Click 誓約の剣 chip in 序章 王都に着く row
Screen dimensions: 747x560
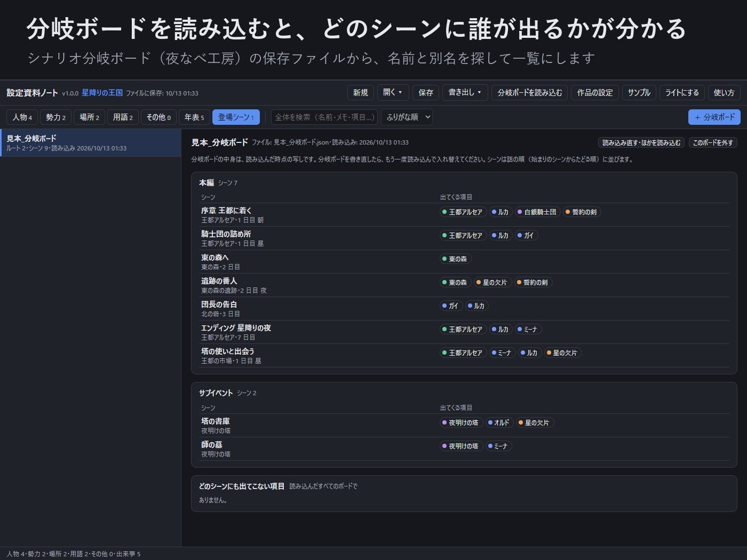pos(582,212)
